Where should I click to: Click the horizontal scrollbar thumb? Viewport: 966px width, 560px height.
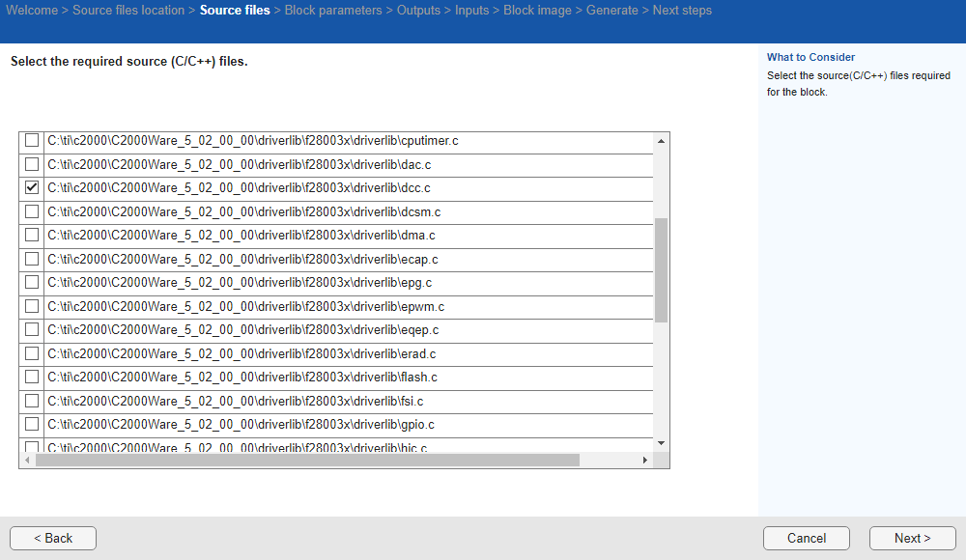309,460
